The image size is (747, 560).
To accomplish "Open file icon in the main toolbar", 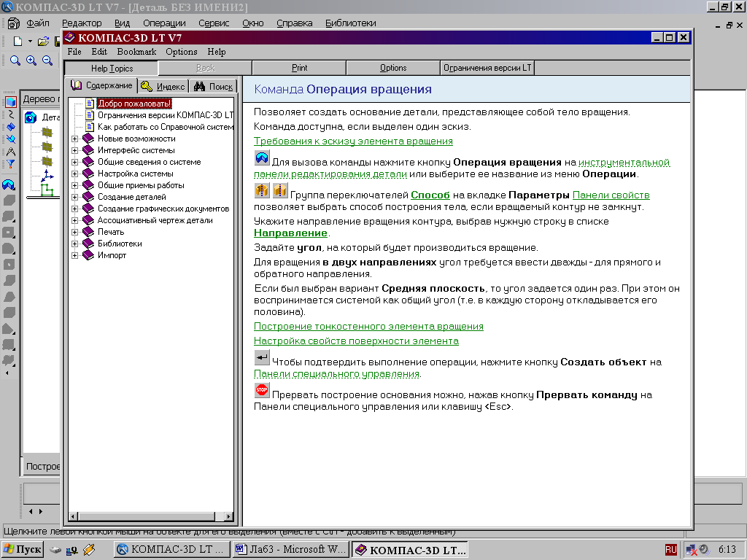I will pyautogui.click(x=43, y=42).
